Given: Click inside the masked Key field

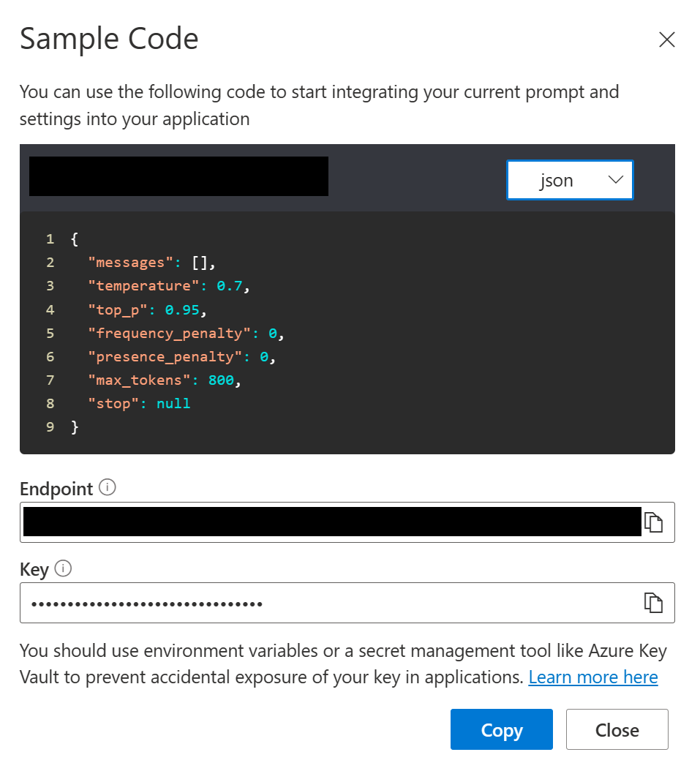Looking at the screenshot, I should (x=329, y=604).
